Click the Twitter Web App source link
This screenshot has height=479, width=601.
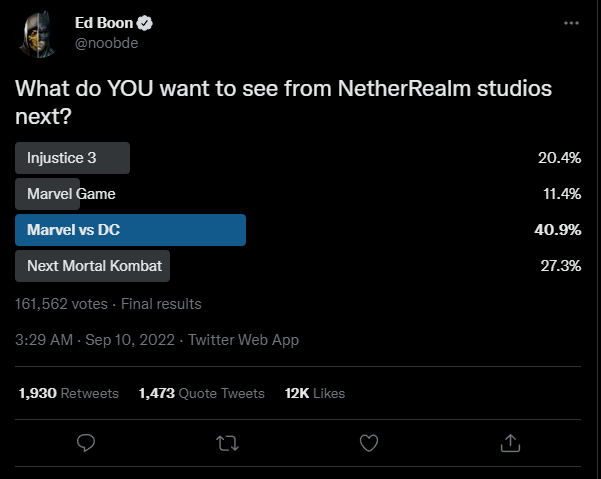pyautogui.click(x=243, y=340)
